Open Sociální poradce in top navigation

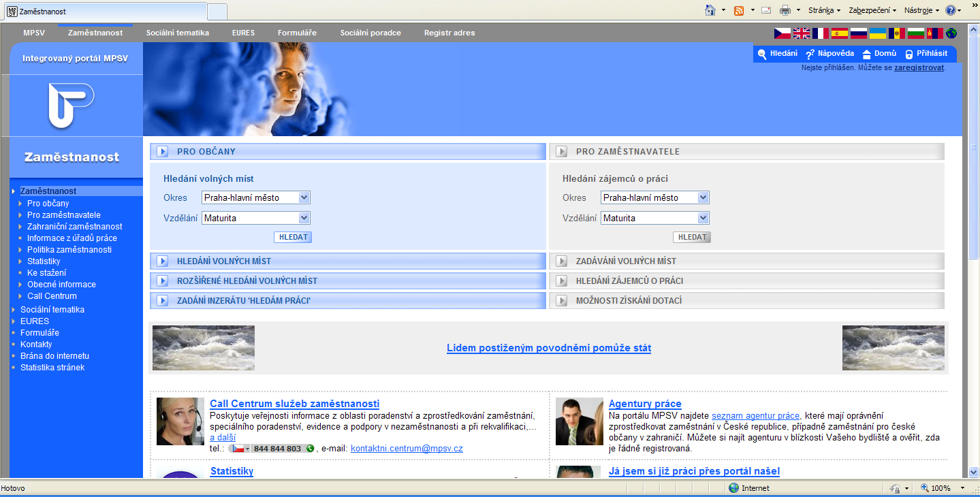(370, 33)
